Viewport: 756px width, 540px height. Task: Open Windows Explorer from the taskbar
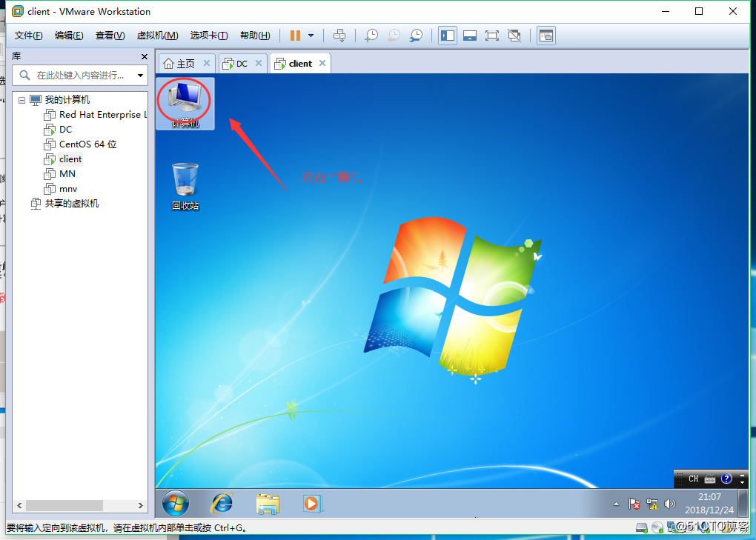coord(268,504)
